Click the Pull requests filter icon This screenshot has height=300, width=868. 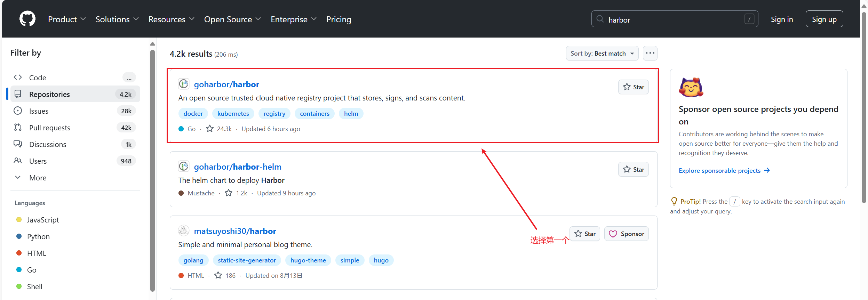pos(18,127)
